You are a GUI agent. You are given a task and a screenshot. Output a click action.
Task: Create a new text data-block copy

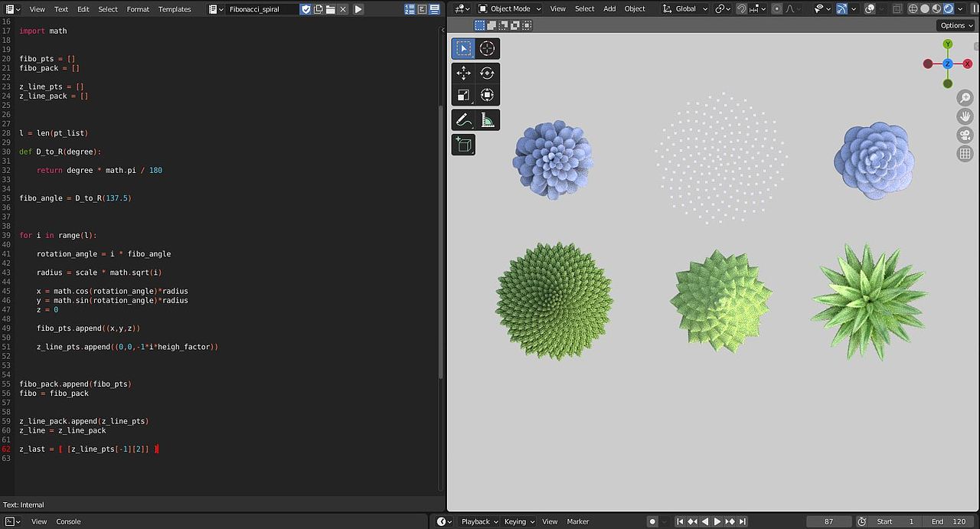[x=318, y=9]
